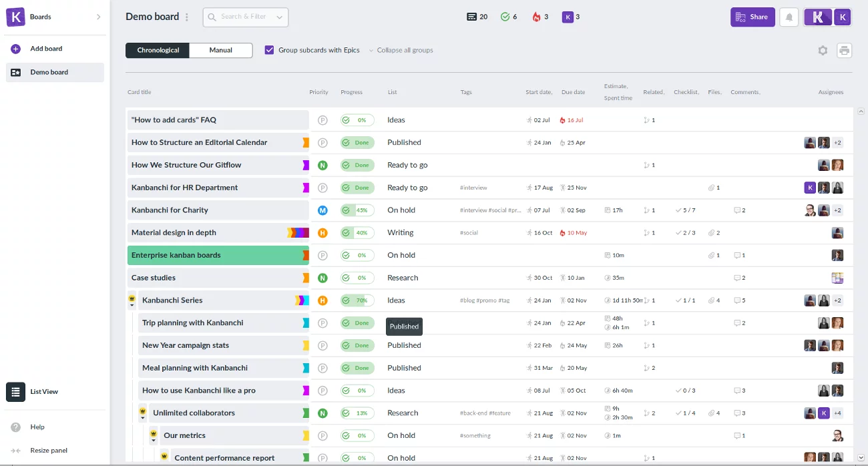Click priority N icon on Case studies
Screen dimensions: 868x466
coord(322,278)
